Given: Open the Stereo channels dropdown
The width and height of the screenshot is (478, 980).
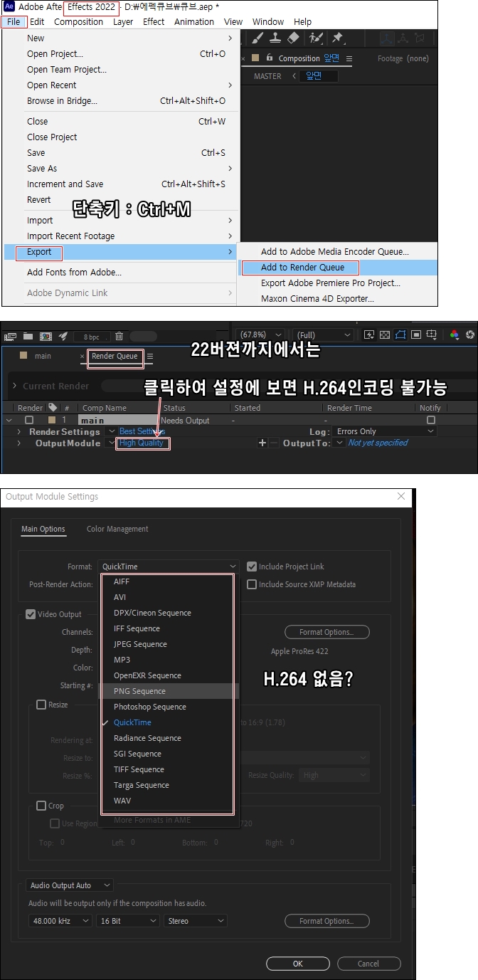Looking at the screenshot, I should 195,921.
